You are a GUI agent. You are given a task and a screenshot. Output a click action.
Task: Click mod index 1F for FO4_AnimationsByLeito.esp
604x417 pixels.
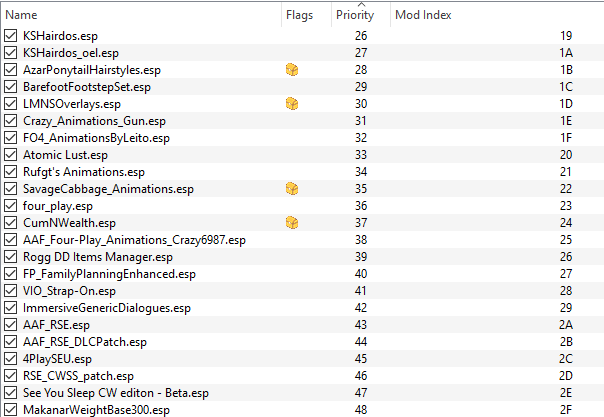tap(566, 138)
